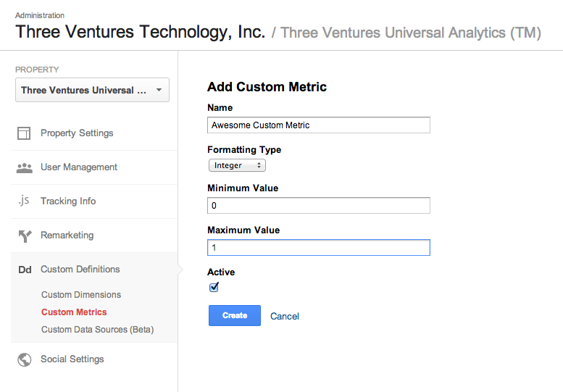This screenshot has height=392, width=563.
Task: Open Custom Data Sources (Beta)
Action: click(98, 330)
